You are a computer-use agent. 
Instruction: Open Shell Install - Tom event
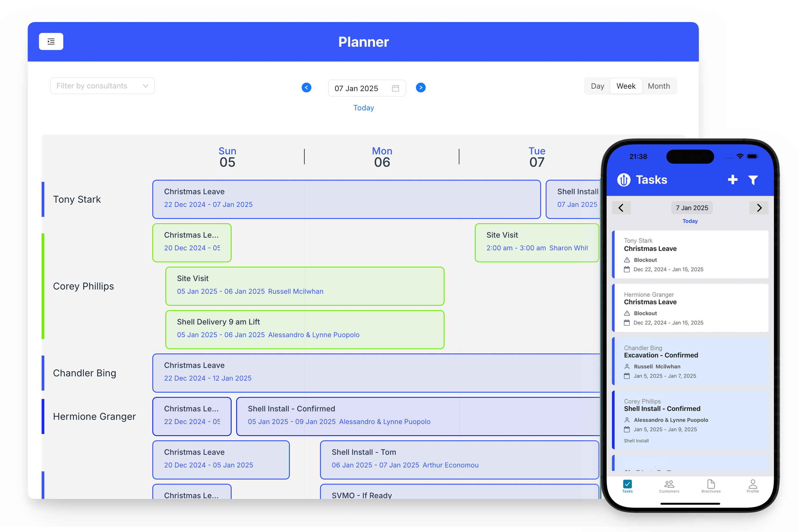[459, 460]
